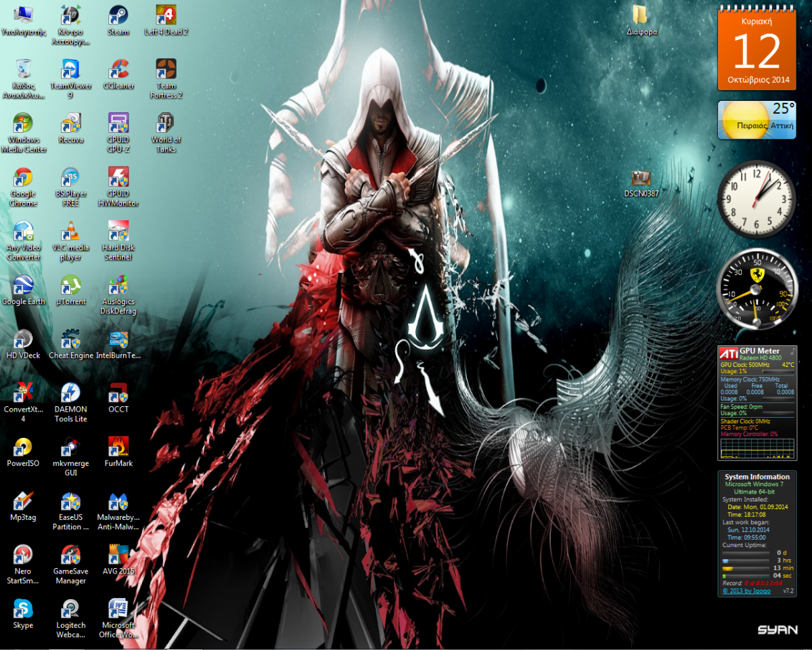Click the Κάδος Ανακύκλωσης recycle bin icon

(x=23, y=79)
